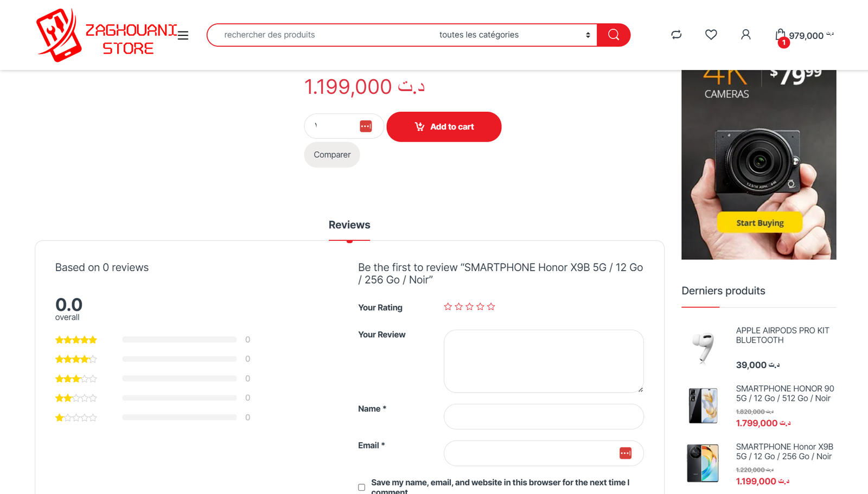Click the cart total 979,000 amount

(811, 36)
